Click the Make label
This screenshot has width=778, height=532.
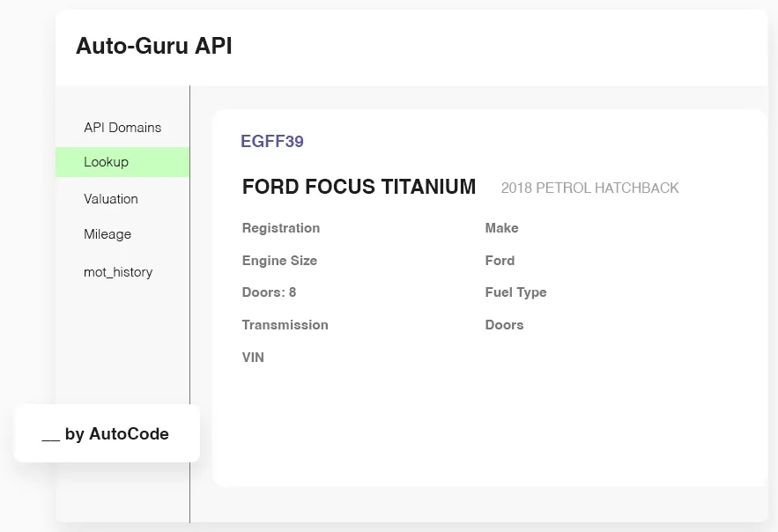coord(501,228)
